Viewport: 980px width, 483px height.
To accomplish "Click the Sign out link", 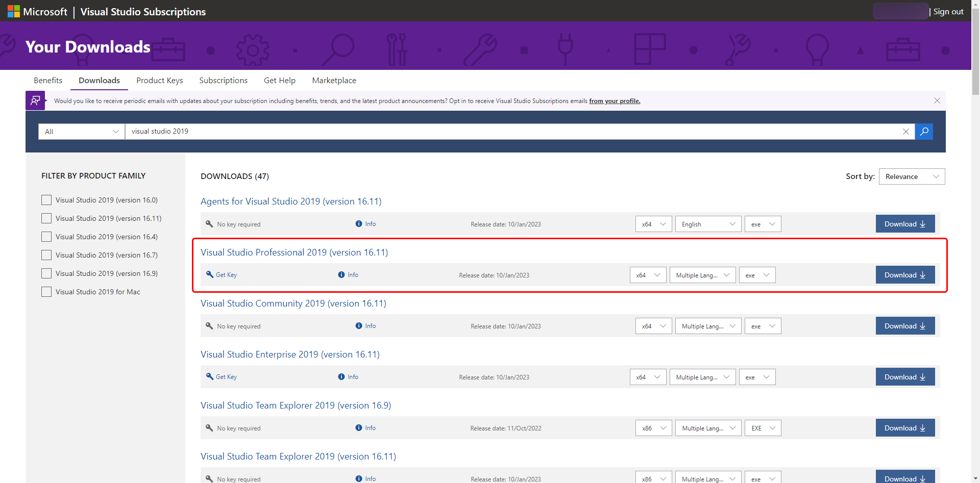I will click(948, 12).
